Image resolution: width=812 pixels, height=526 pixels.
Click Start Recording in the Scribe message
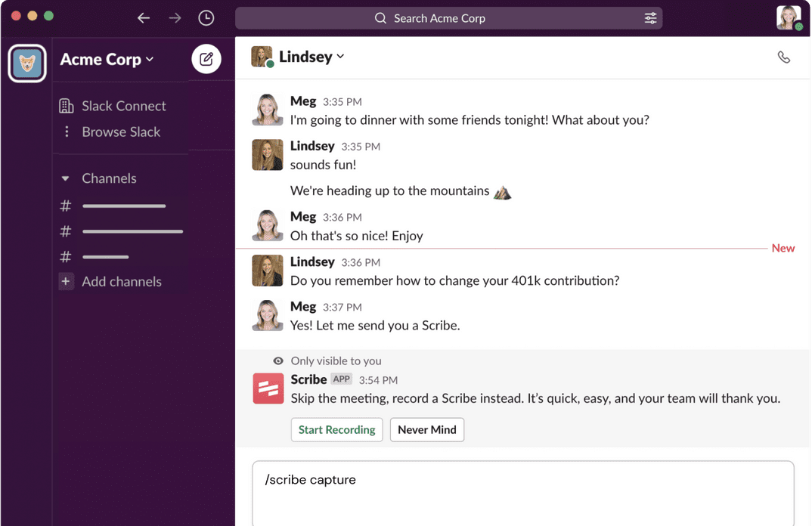[336, 429]
